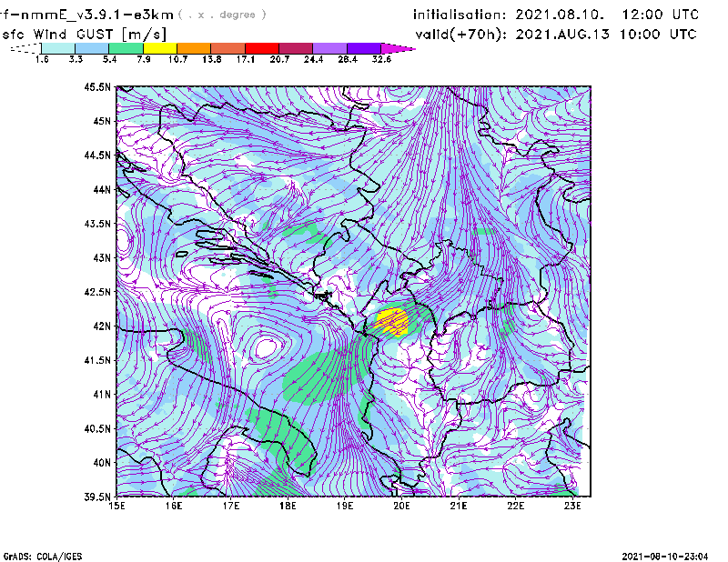Click the 16E longitude label
Screen dimensions: 728x562
tap(174, 506)
